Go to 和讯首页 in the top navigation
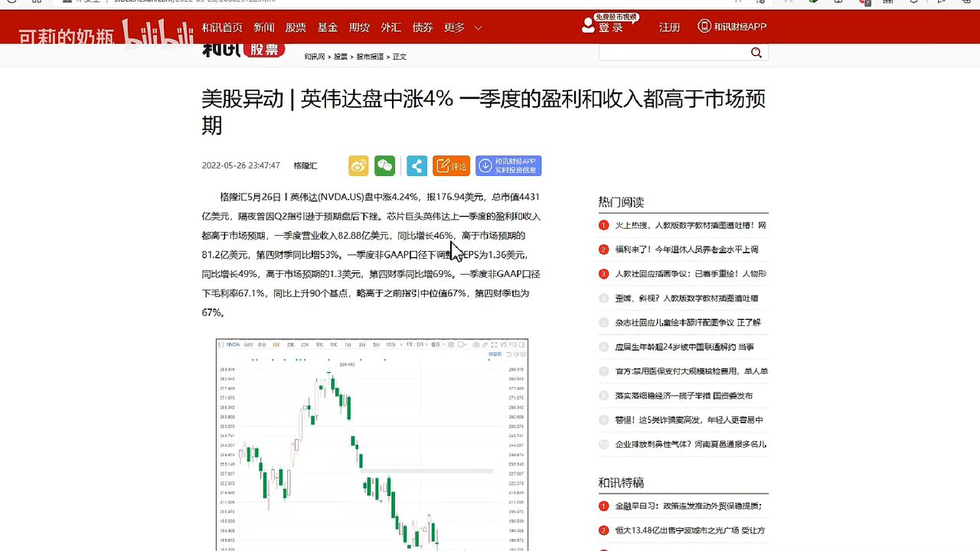 (222, 28)
